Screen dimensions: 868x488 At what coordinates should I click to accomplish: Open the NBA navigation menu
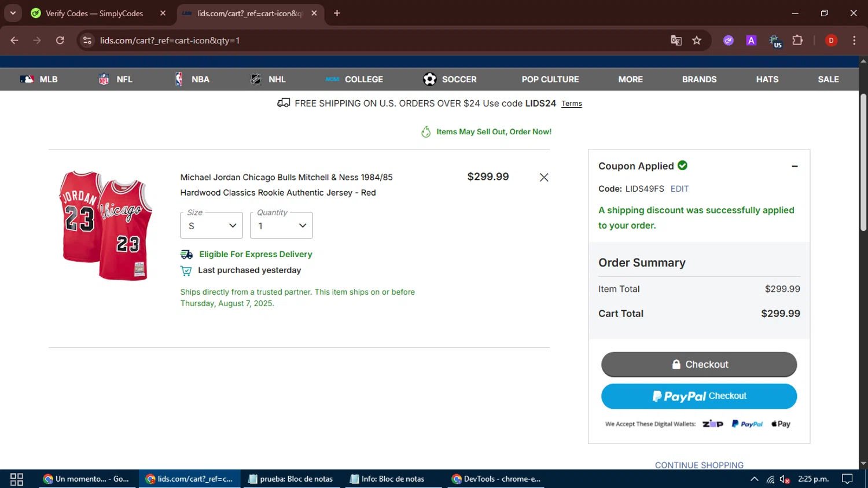(x=192, y=79)
